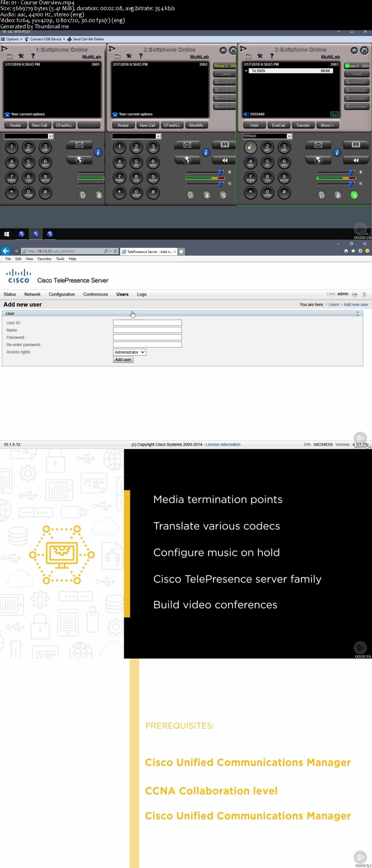372x868 pixels.
Task: Turn off the green speaker button on Softphone 3
Action: click(354, 195)
